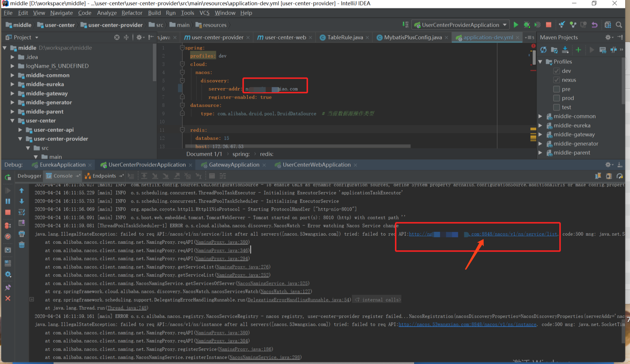
Task: Switch to the GatewayApplication debug tab
Action: click(x=234, y=165)
